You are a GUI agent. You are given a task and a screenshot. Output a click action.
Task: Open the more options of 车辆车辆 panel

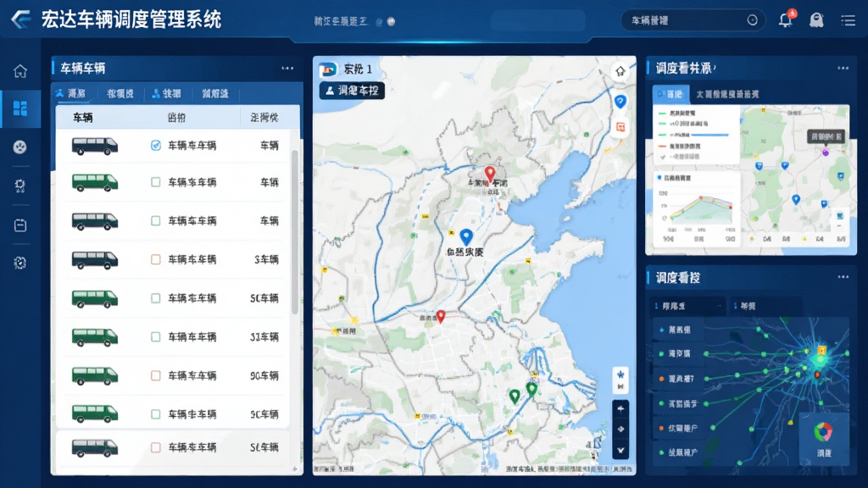click(287, 68)
